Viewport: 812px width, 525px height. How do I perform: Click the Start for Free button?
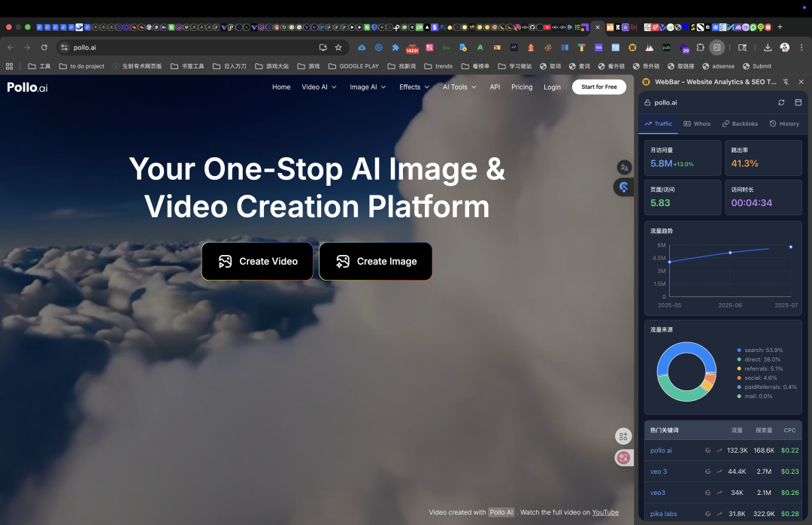pyautogui.click(x=599, y=87)
